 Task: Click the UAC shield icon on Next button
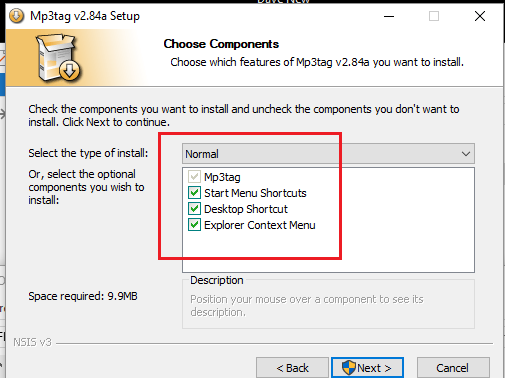coord(349,368)
